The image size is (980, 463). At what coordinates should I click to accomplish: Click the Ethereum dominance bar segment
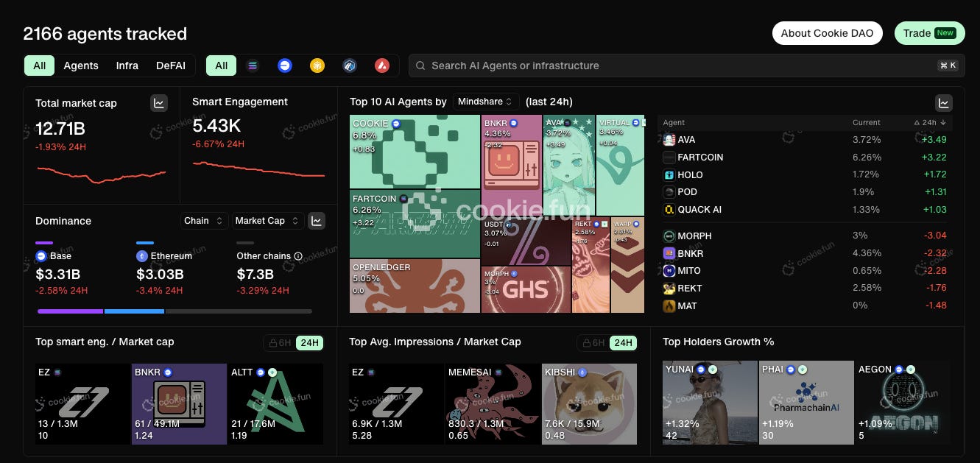(134, 311)
